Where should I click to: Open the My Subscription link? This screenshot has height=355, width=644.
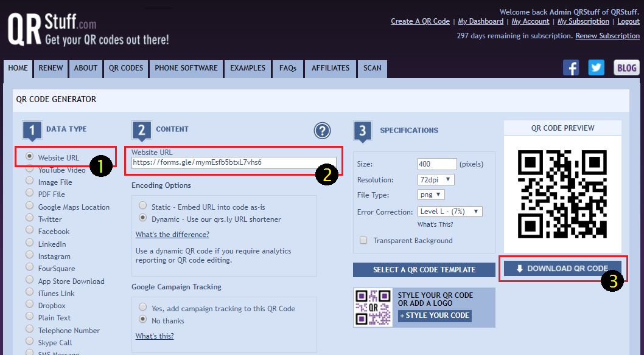(x=583, y=21)
